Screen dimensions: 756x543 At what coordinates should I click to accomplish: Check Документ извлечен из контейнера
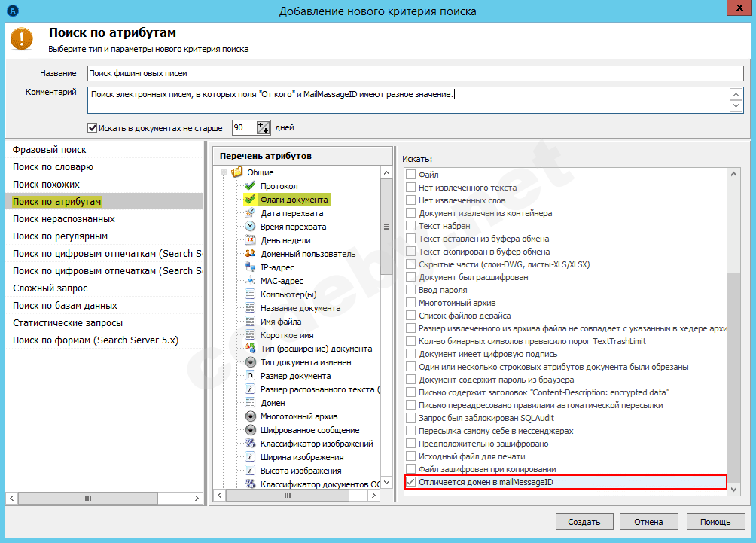click(x=411, y=212)
